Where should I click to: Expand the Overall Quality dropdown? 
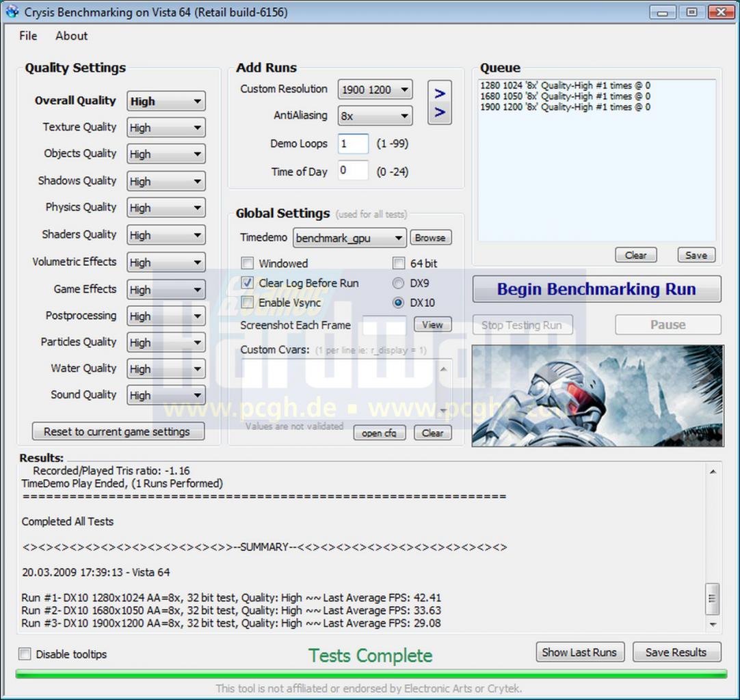(166, 101)
